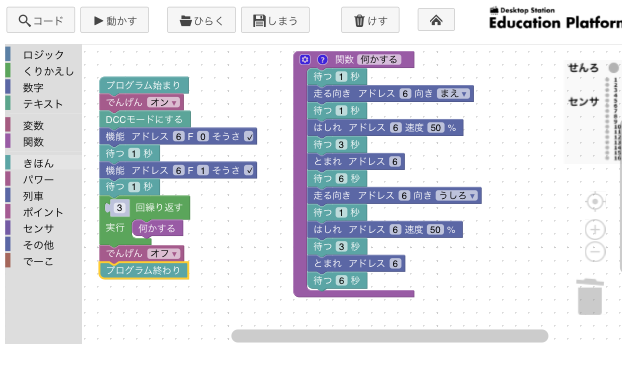The width and height of the screenshot is (622, 372).
Task: Open a file with ひらく button
Action: [201, 20]
